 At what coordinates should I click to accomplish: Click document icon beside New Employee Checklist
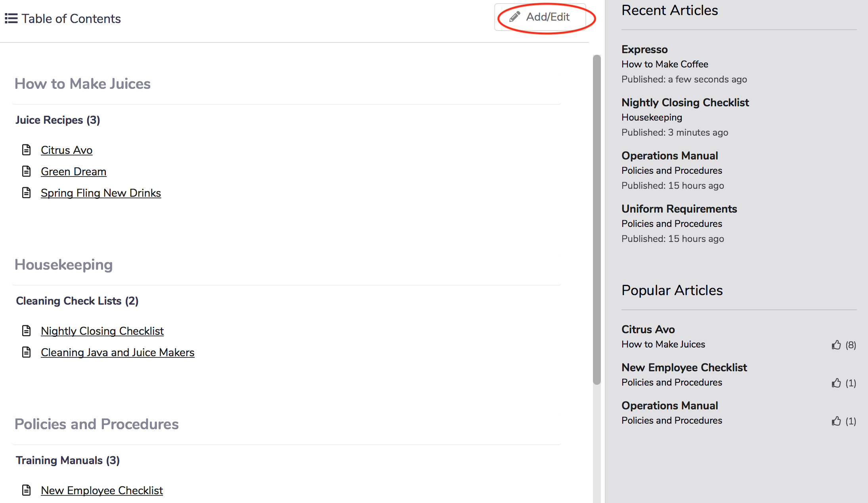pyautogui.click(x=27, y=490)
